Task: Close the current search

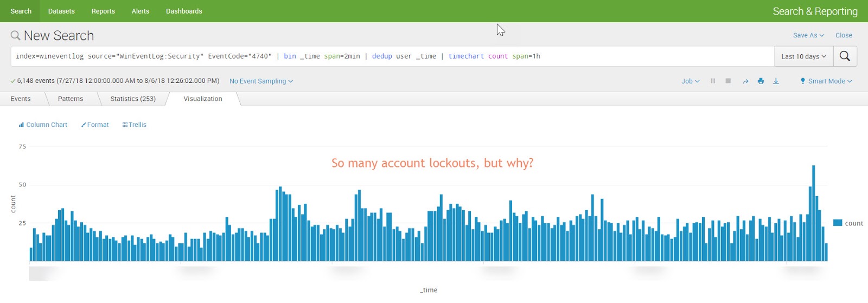Action: tap(844, 35)
